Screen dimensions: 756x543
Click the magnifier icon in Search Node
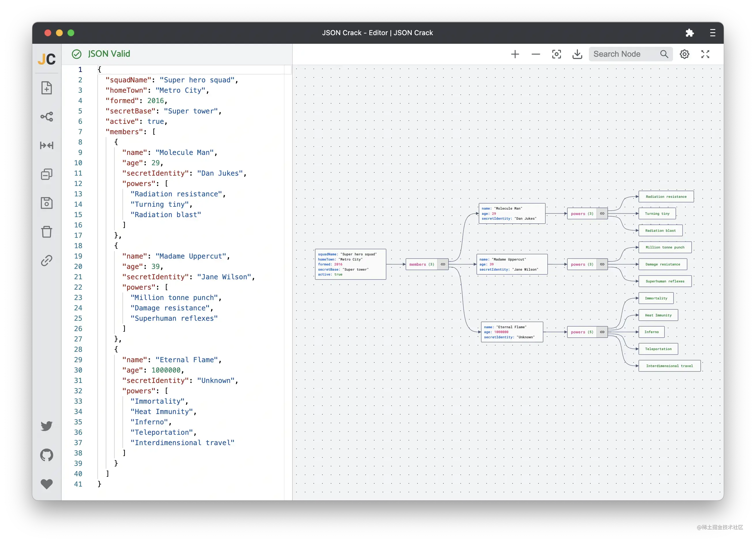pyautogui.click(x=664, y=54)
